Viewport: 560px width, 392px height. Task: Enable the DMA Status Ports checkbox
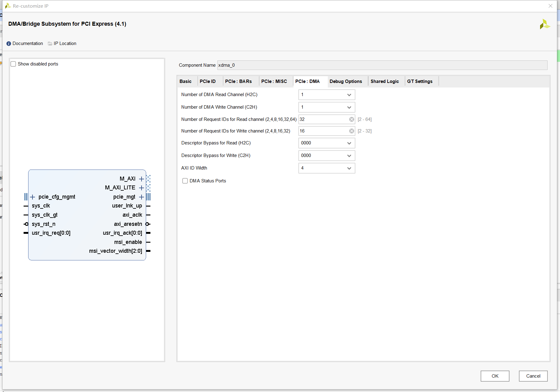point(185,181)
